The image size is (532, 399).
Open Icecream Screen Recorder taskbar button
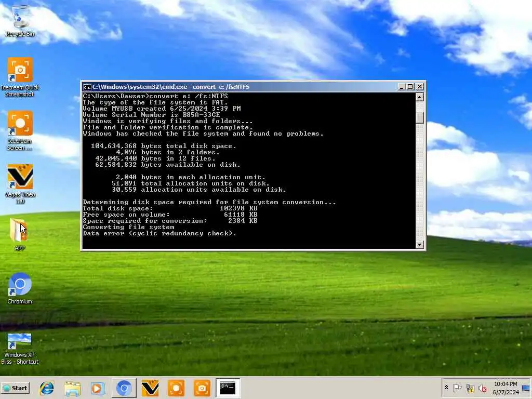pyautogui.click(x=176, y=388)
